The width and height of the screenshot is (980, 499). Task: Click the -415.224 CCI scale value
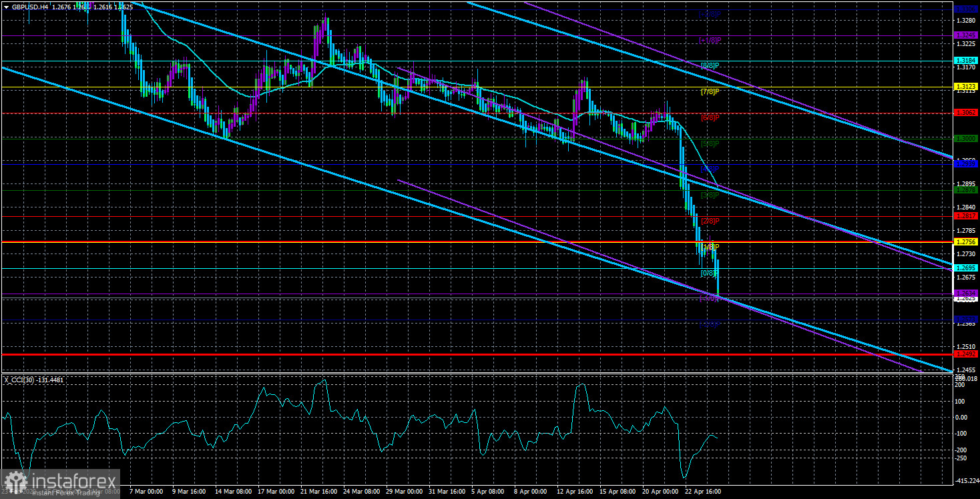(x=967, y=480)
